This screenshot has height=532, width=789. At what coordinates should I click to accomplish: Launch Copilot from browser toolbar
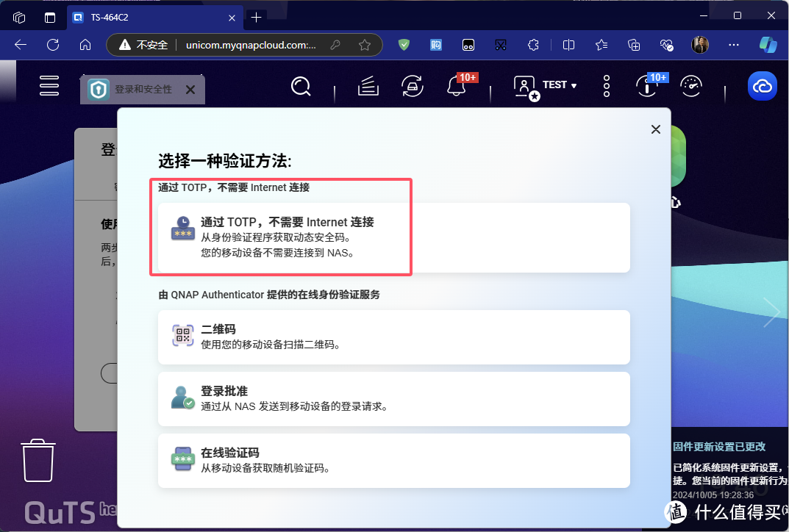(x=768, y=45)
